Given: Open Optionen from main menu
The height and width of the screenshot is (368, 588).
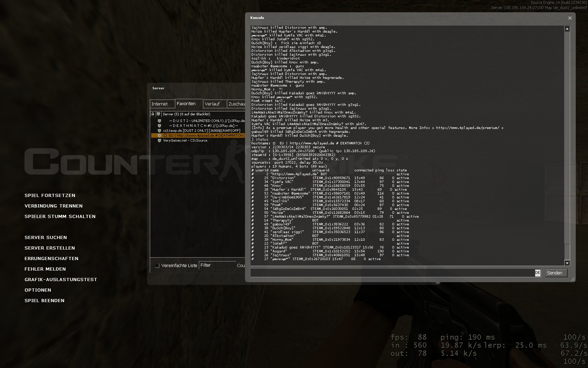Looking at the screenshot, I should pyautogui.click(x=38, y=290).
